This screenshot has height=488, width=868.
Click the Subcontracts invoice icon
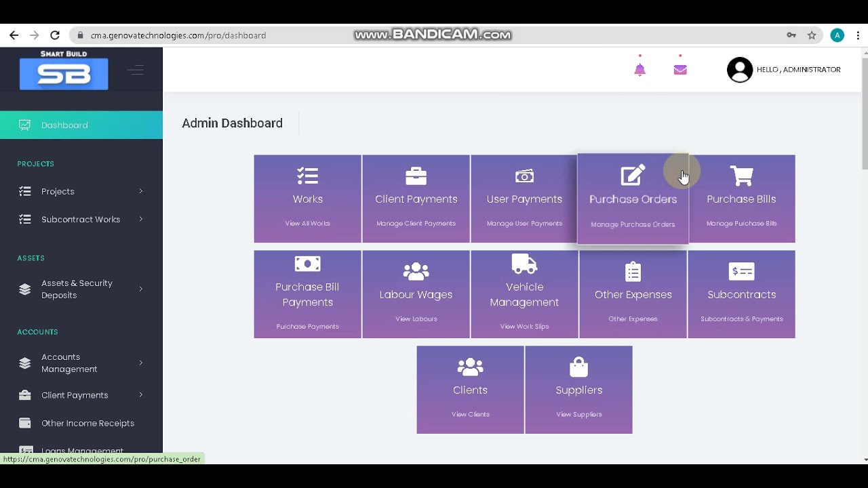click(x=741, y=272)
